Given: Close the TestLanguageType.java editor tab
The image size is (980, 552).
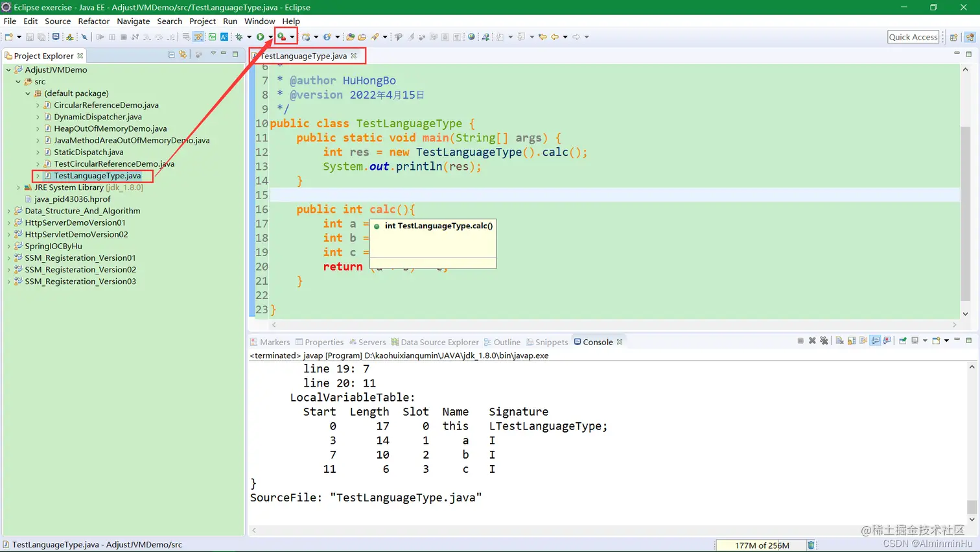Looking at the screenshot, I should (354, 56).
